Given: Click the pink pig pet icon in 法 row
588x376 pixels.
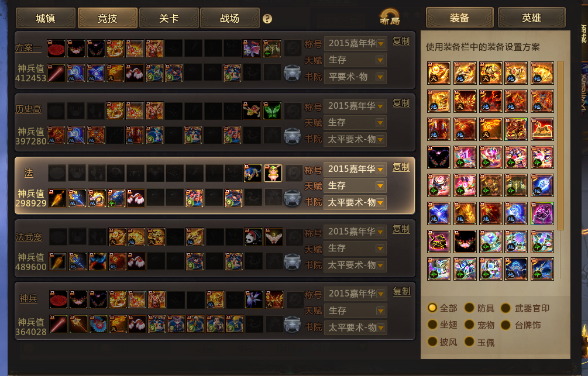Looking at the screenshot, I should point(273,173).
